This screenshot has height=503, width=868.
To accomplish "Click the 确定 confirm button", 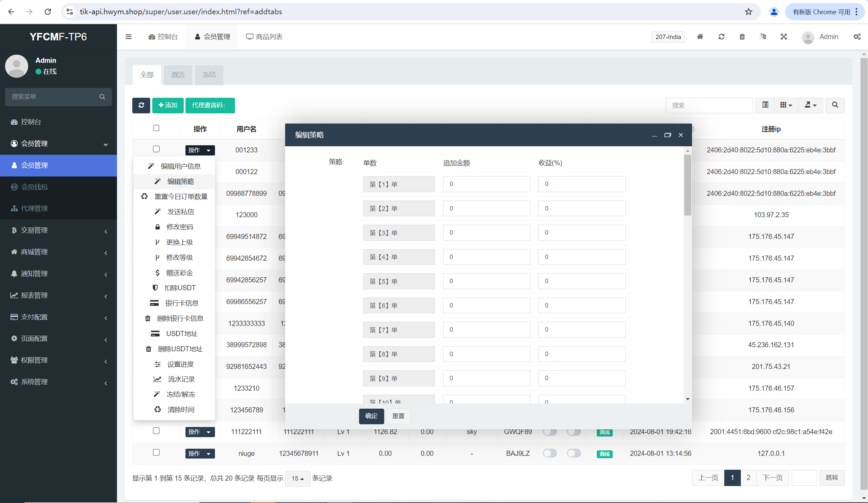I will 371,416.
